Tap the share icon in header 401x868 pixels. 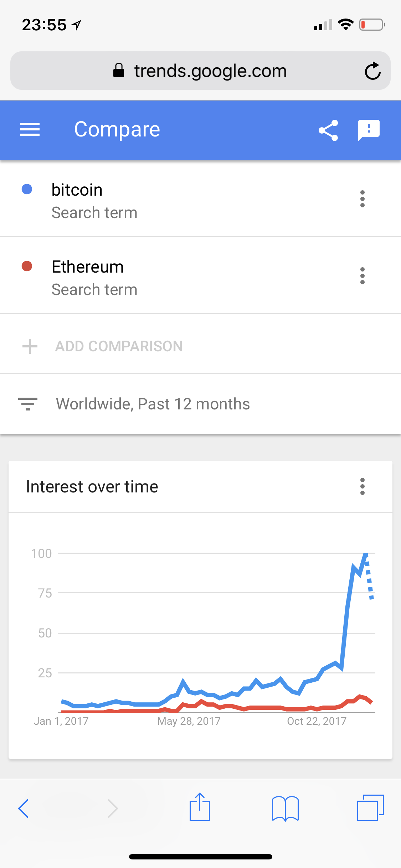(328, 130)
